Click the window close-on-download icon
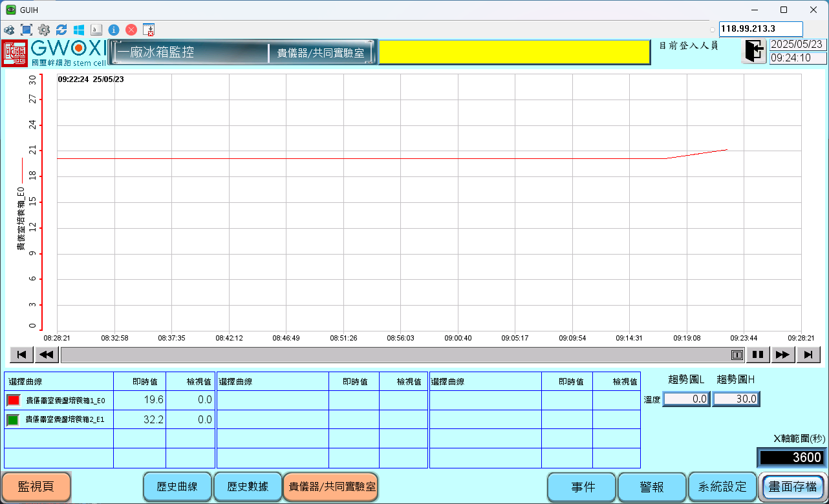 pos(149,30)
